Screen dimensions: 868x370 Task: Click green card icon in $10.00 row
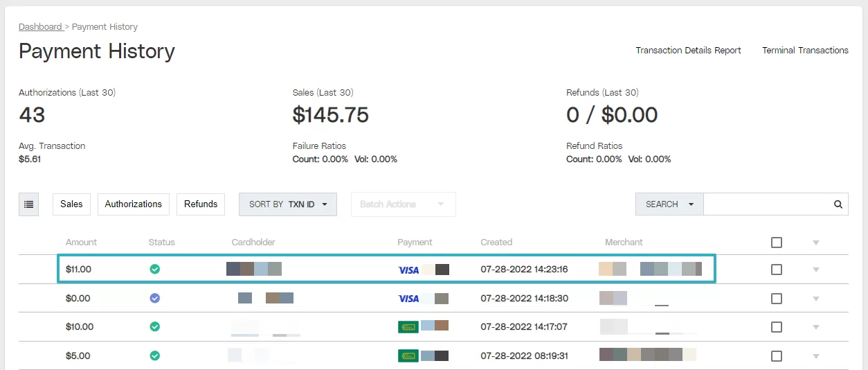pos(408,326)
